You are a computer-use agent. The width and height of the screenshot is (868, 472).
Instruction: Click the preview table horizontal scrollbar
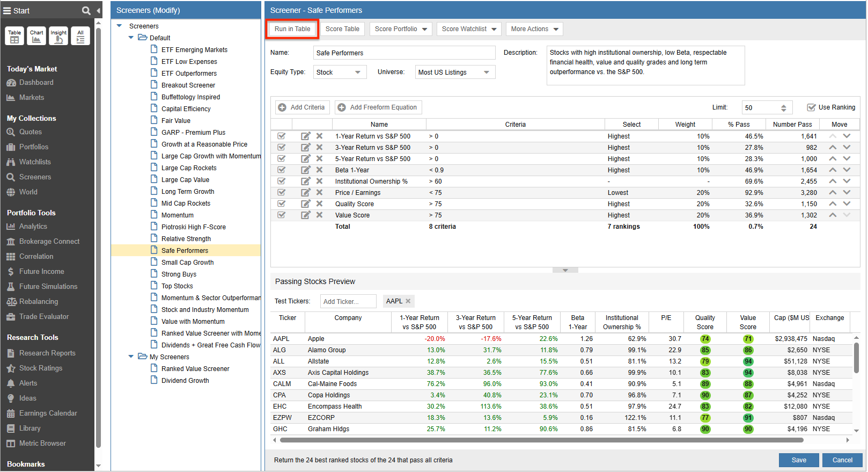[x=541, y=440]
